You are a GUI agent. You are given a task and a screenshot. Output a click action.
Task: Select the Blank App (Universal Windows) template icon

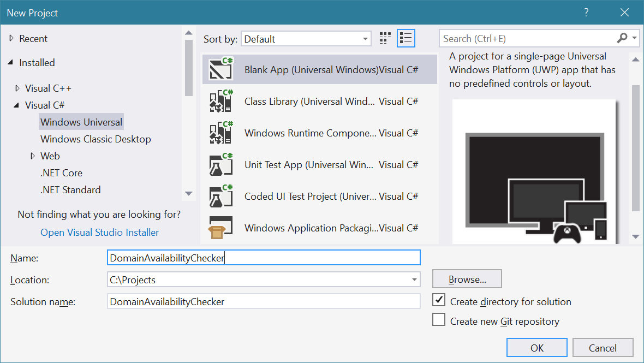coord(221,69)
